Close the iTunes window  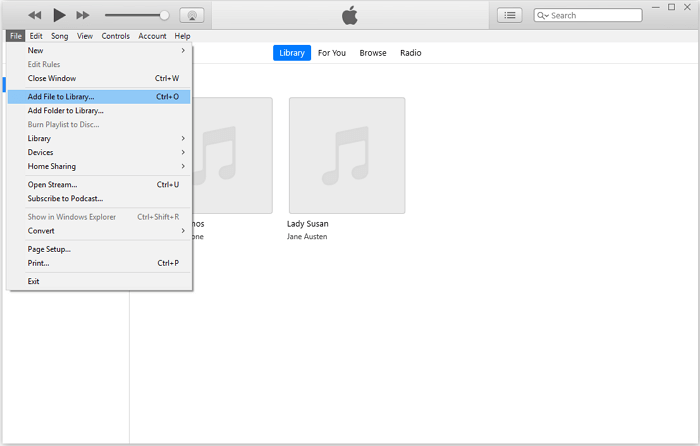688,7
